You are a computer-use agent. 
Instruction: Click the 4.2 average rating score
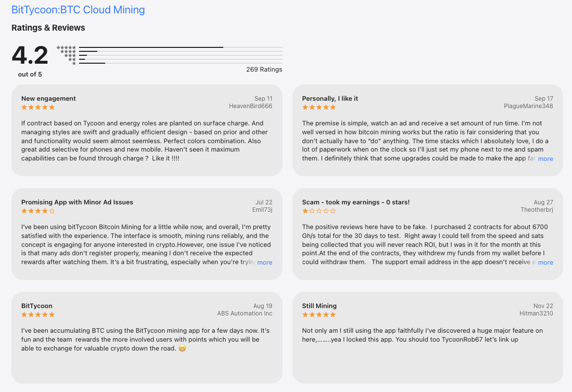click(30, 56)
